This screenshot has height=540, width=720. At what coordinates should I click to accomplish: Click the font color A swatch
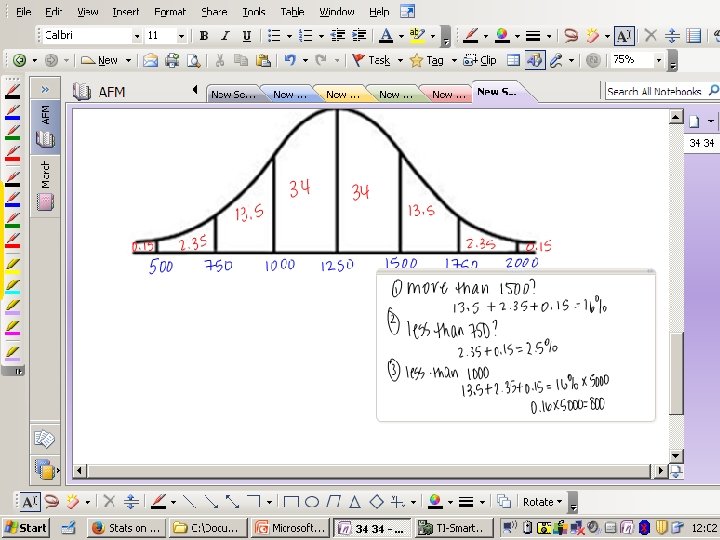click(386, 35)
